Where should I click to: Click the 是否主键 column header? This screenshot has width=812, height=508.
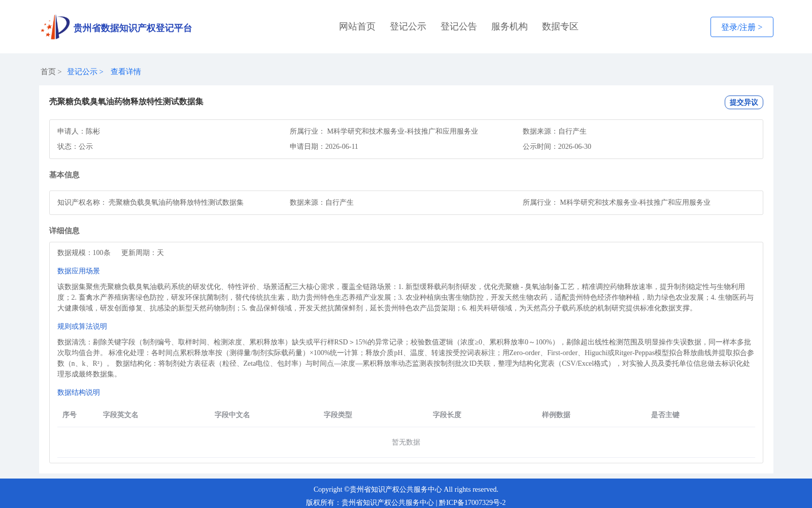tap(665, 415)
